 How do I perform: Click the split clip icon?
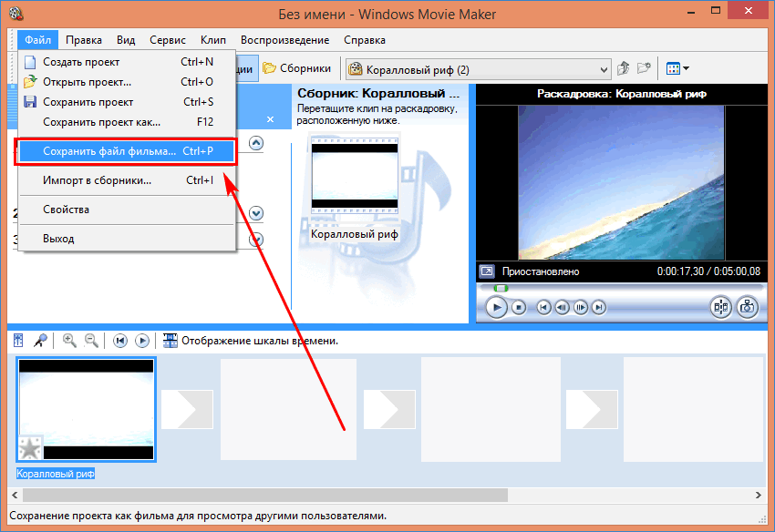[x=721, y=307]
